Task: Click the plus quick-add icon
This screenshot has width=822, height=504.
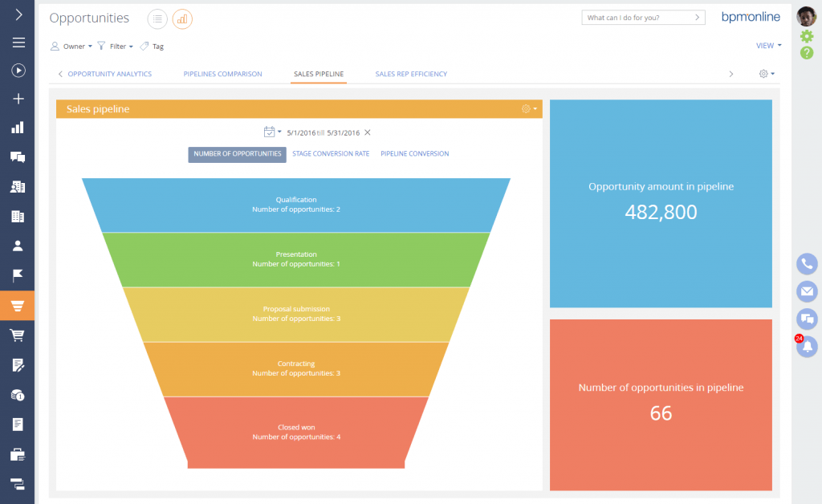Action: click(18, 99)
